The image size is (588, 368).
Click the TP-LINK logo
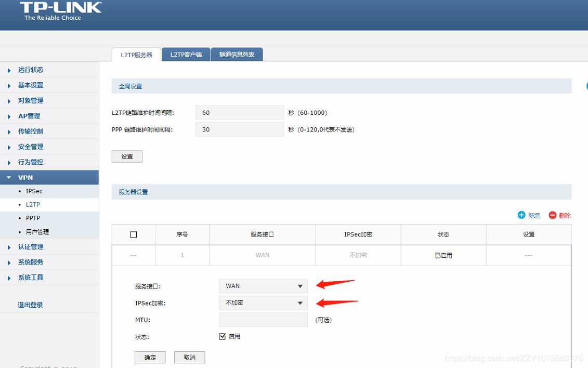(60, 11)
